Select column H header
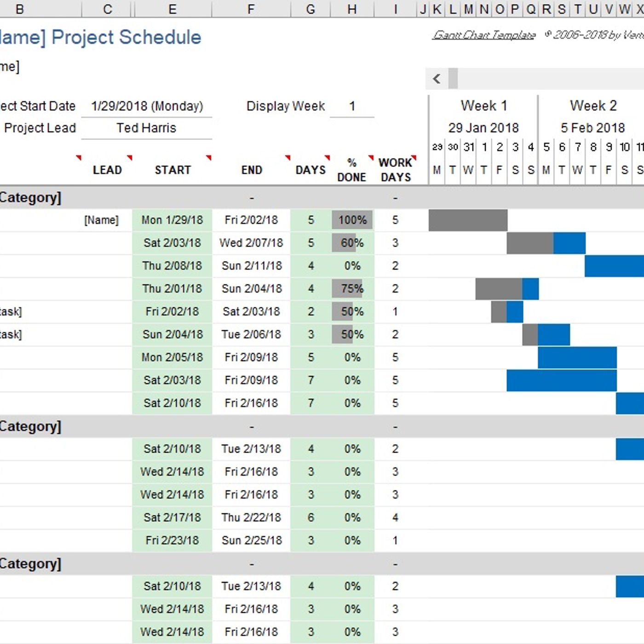 click(352, 8)
